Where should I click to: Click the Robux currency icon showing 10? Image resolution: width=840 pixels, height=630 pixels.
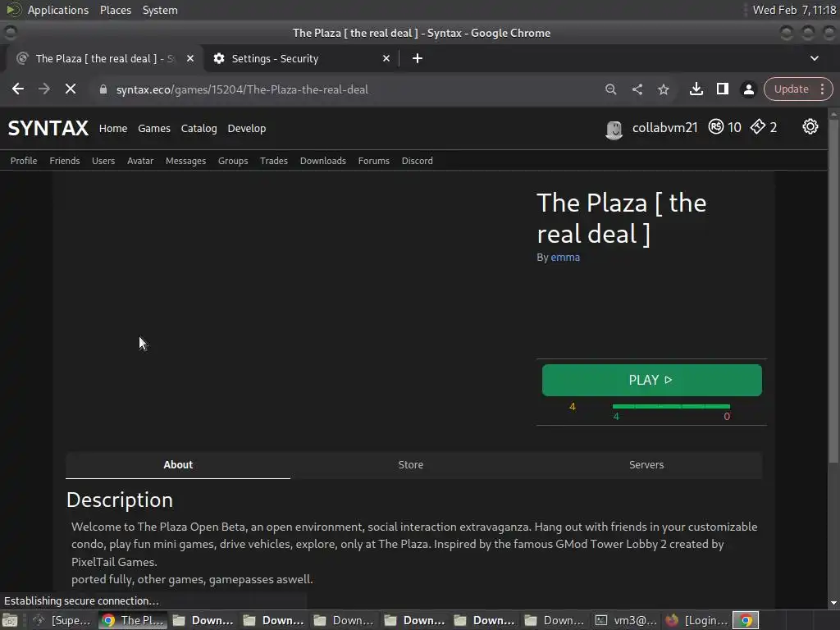pos(715,127)
